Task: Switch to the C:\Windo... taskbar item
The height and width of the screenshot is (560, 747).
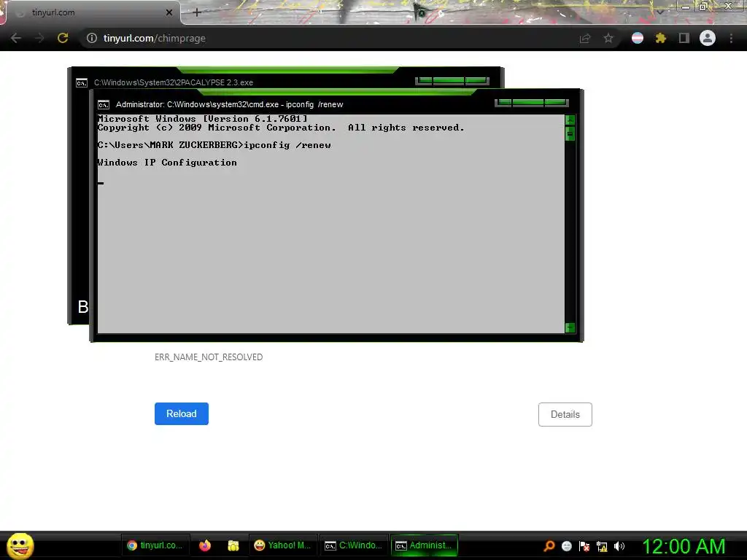Action: tap(354, 545)
